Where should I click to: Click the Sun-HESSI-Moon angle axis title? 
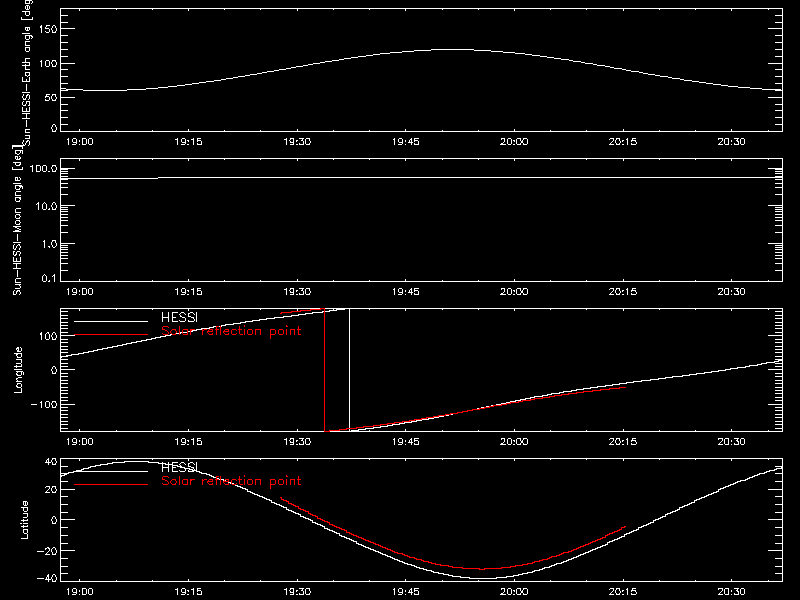(17, 220)
